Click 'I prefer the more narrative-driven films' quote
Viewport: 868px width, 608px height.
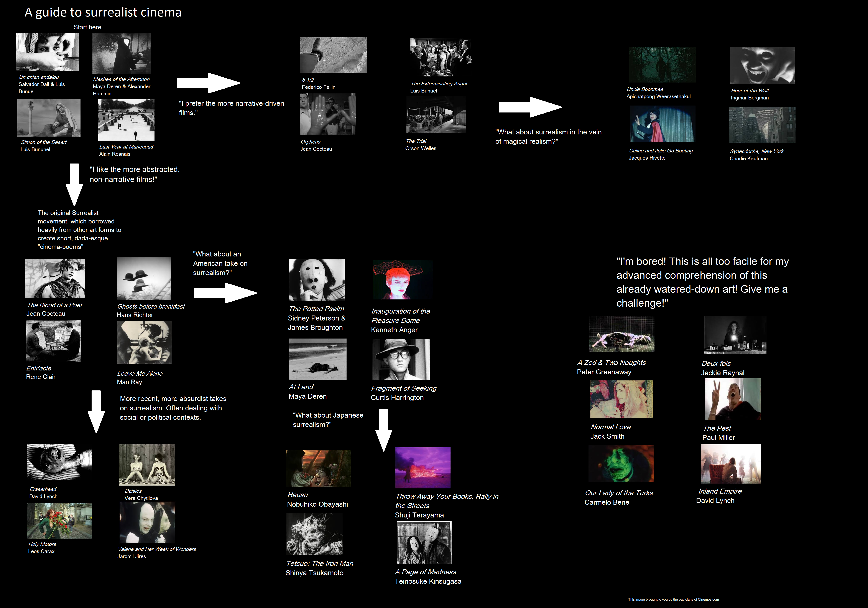coord(231,108)
